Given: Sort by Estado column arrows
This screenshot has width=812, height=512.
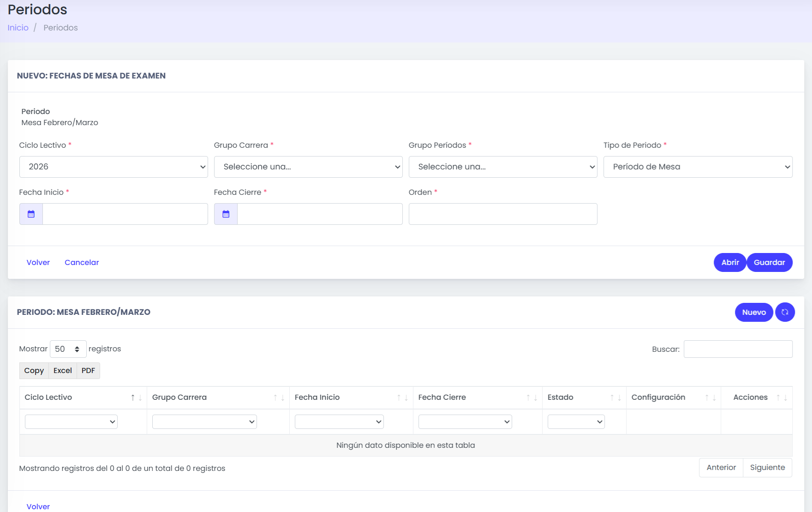Looking at the screenshot, I should pyautogui.click(x=615, y=398).
